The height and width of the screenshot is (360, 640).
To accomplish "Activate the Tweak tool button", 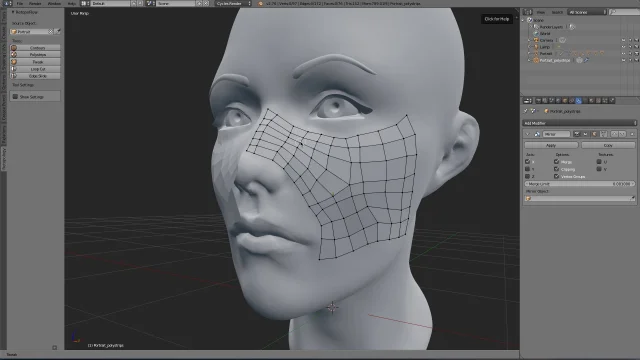I will point(35,62).
